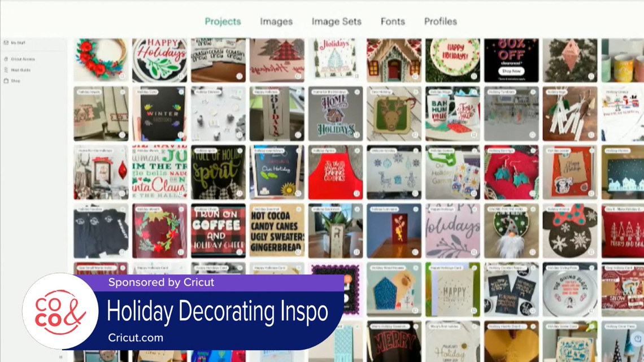Switch to the Images tab
The width and height of the screenshot is (644, 362).
pos(276,21)
